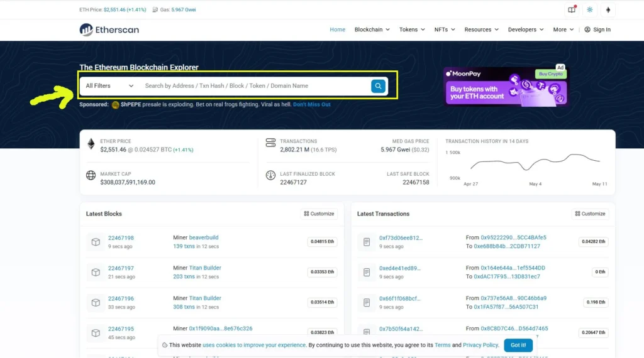This screenshot has width=644, height=358.
Task: Click the Ether Price diamond icon
Action: pyautogui.click(x=91, y=144)
